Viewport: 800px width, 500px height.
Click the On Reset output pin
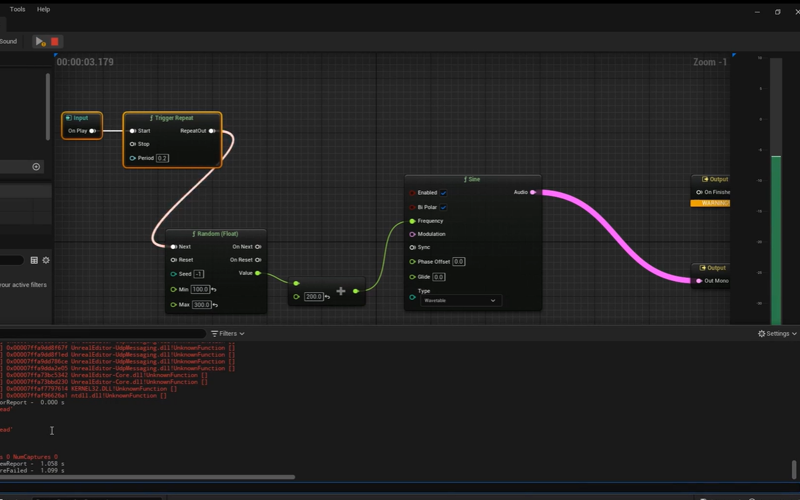coord(258,260)
